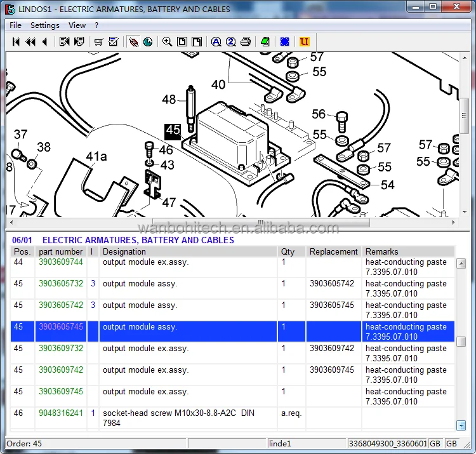
Task: Click the orange U toolbar icon
Action: tap(304, 42)
